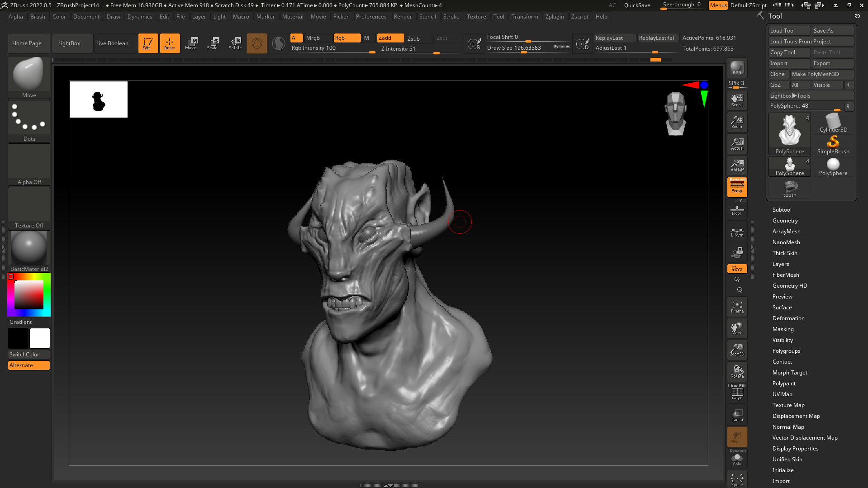Open the Brush menu

(38, 17)
